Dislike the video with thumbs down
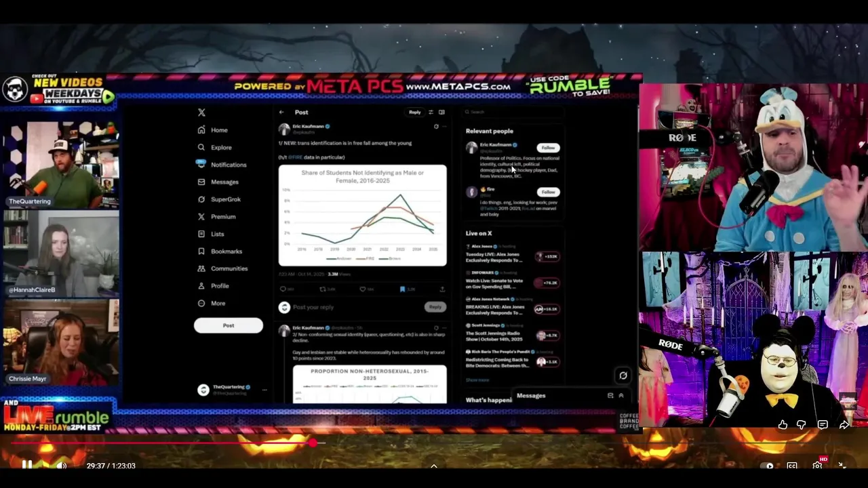This screenshot has width=868, height=488. pyautogui.click(x=802, y=425)
